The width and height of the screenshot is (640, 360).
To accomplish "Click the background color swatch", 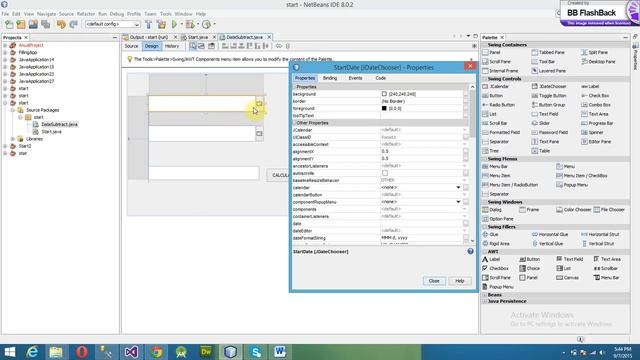I will tap(384, 94).
